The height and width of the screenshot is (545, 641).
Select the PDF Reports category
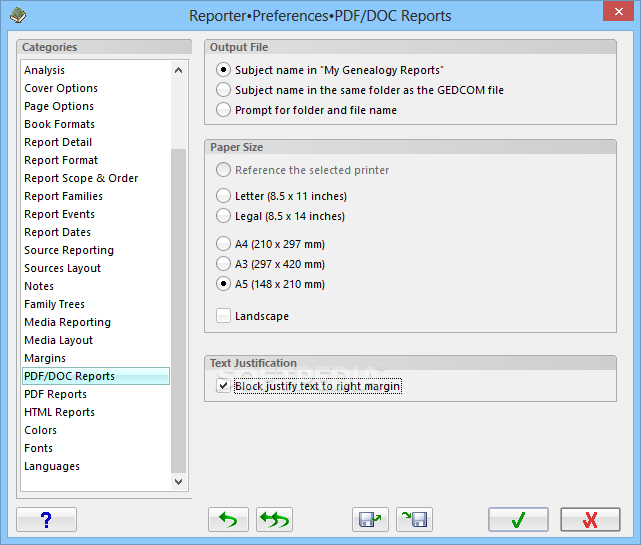[96, 394]
